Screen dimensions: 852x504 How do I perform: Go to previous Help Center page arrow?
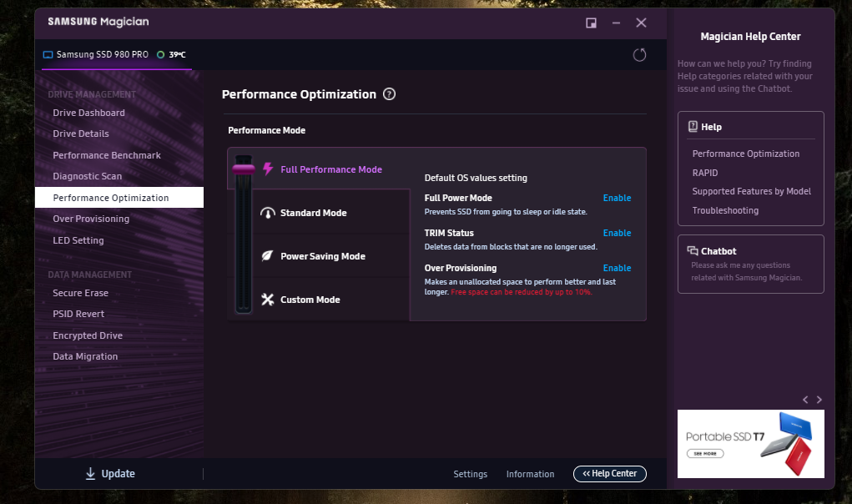[x=804, y=400]
